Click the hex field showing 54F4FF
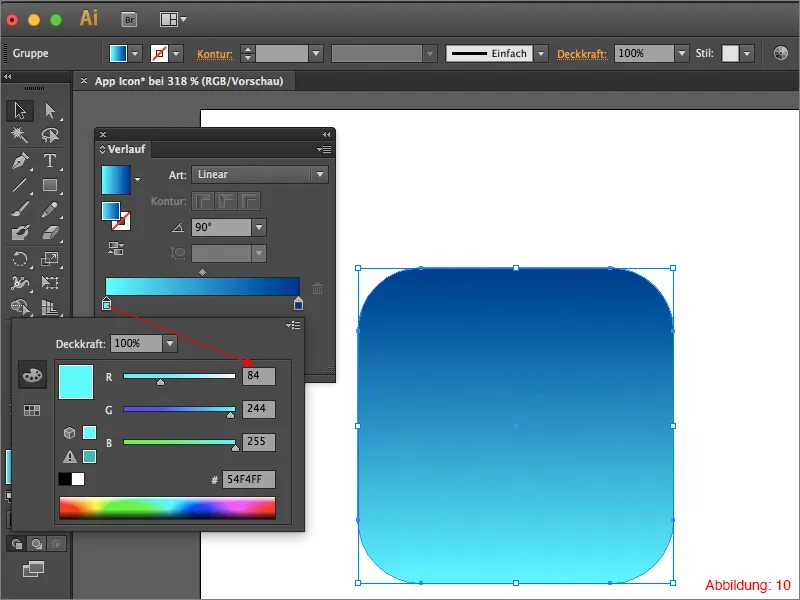 point(248,479)
